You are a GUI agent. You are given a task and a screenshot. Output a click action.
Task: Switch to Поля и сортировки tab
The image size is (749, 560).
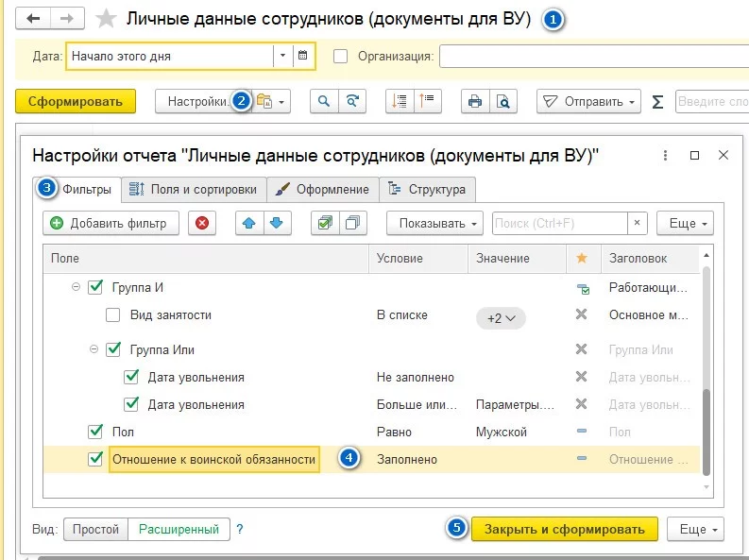pyautogui.click(x=194, y=189)
